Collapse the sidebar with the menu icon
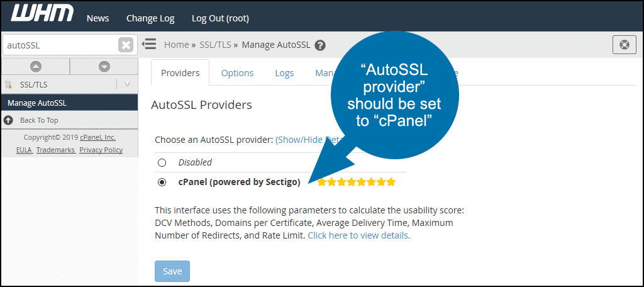Image resolution: width=644 pixels, height=287 pixels. coord(149,44)
